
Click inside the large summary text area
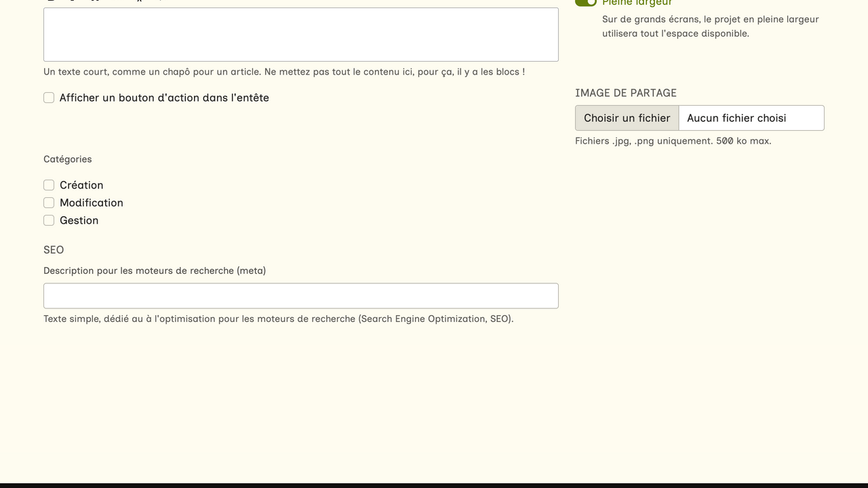coord(300,35)
